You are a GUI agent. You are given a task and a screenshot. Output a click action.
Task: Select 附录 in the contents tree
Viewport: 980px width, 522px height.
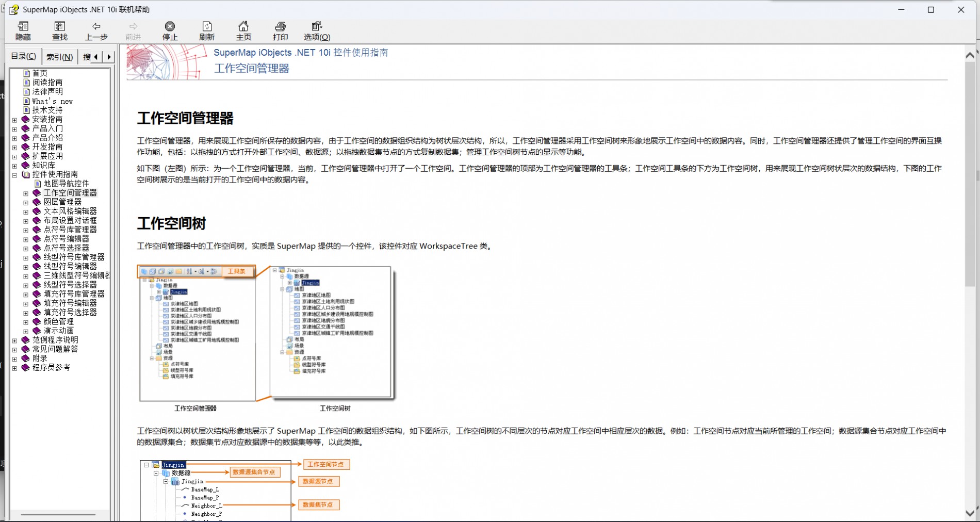pyautogui.click(x=40, y=358)
